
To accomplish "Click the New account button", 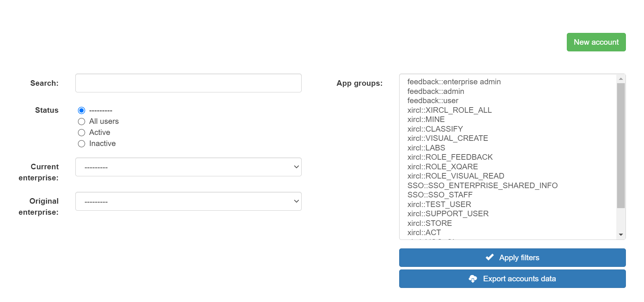I will (596, 42).
